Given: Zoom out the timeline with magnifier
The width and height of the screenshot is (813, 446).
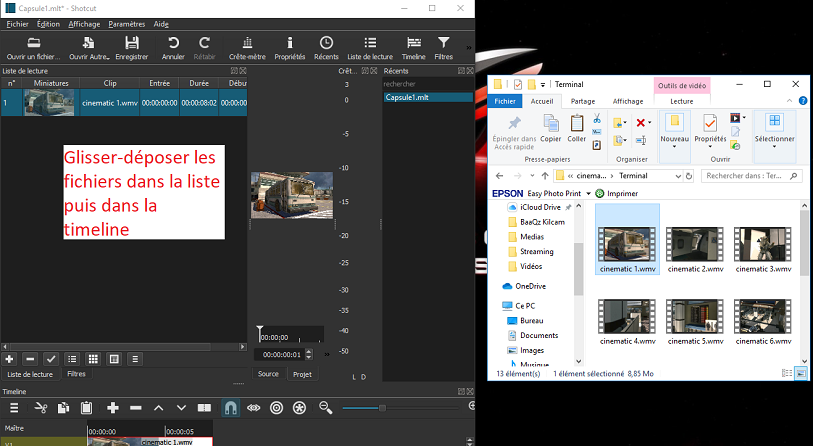Looking at the screenshot, I should pyautogui.click(x=326, y=408).
